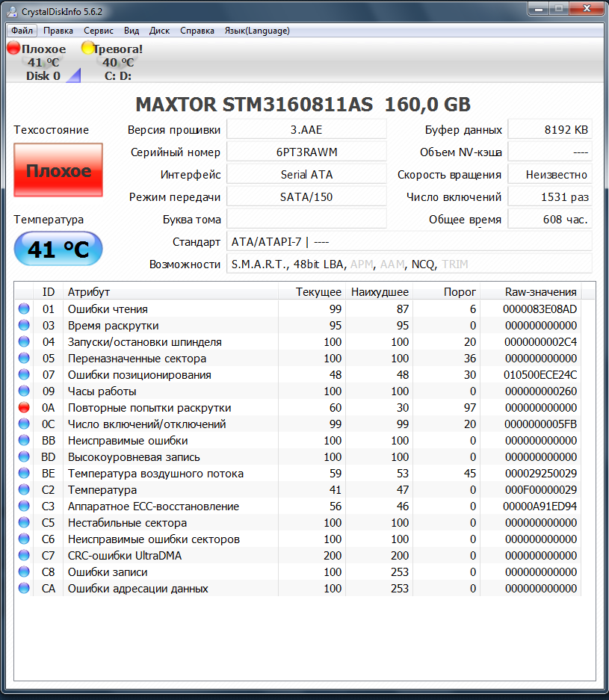Open the Правка menu
The width and height of the screenshot is (609, 700).
point(58,31)
